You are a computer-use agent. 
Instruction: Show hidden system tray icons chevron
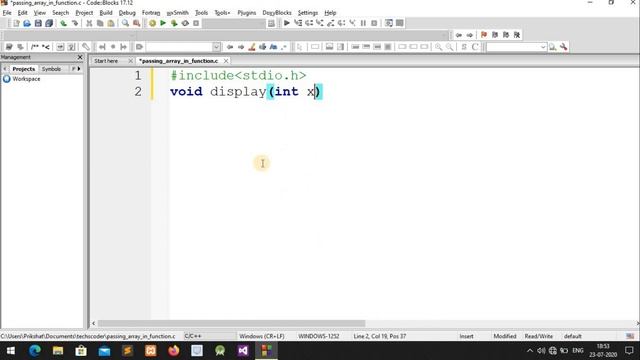(530, 351)
